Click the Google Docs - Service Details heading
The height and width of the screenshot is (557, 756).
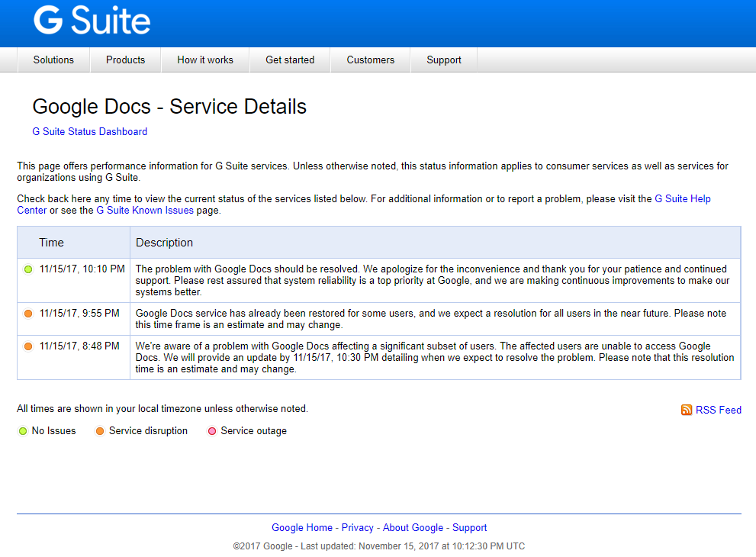tap(169, 107)
